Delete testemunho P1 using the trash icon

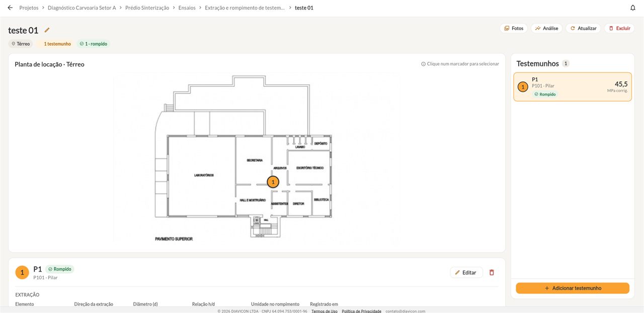pos(492,272)
